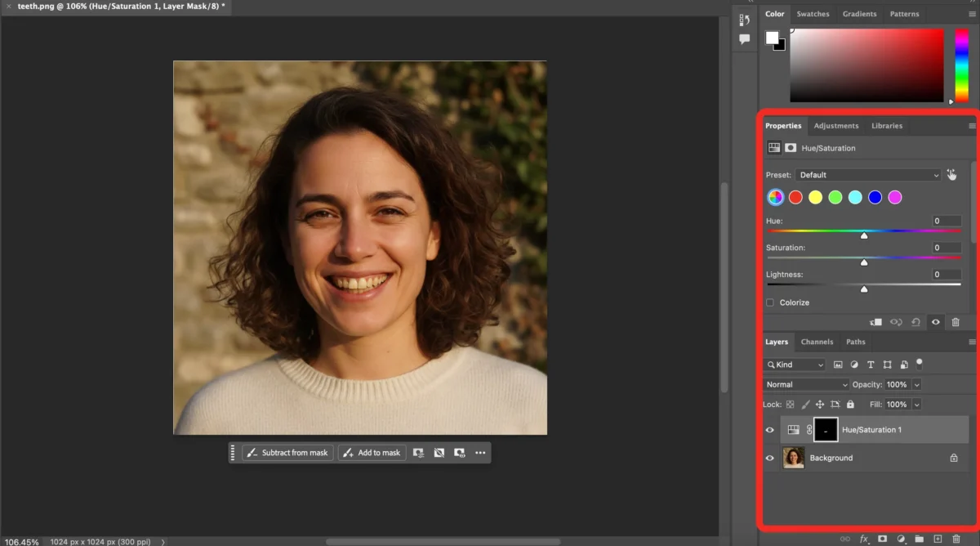Select the red targeted color swatch in Properties
The width and height of the screenshot is (980, 546).
tap(795, 196)
